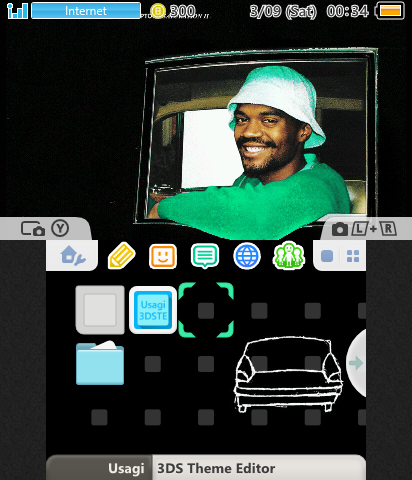Screen dimensions: 412x480
Task: Open Game Notes pencil icon
Action: [x=122, y=256]
